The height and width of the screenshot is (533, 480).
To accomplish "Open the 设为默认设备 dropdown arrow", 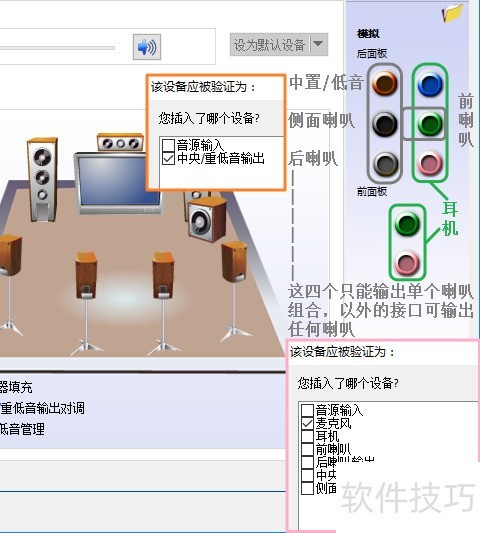I will pyautogui.click(x=319, y=44).
